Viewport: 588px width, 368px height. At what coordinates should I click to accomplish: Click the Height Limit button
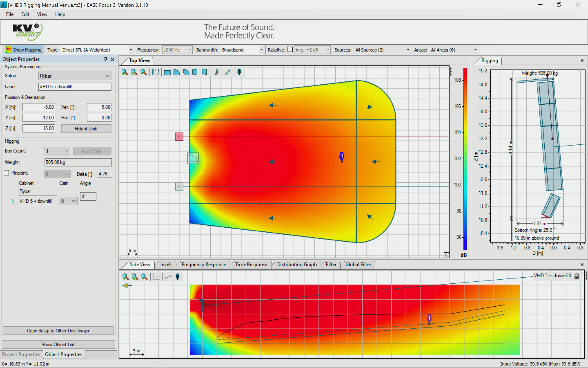click(86, 129)
